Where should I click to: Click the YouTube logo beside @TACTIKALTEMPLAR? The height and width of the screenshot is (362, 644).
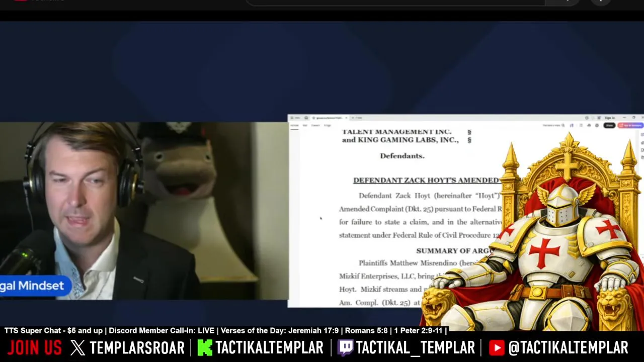[x=496, y=347]
